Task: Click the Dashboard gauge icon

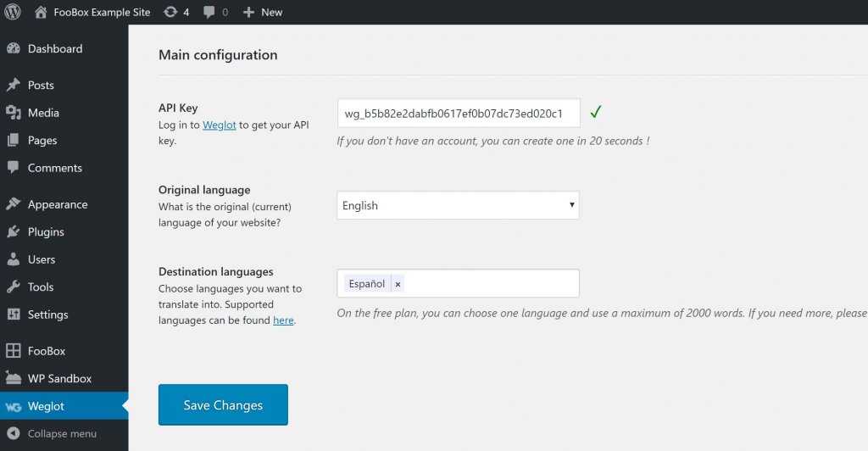Action: (13, 49)
